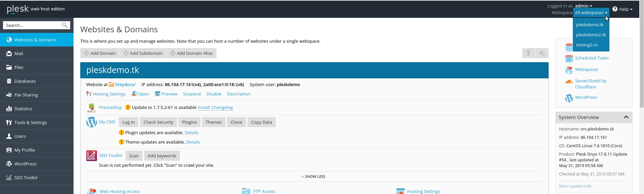644x194 pixels.
Task: Click the Add Domain button
Action: [100, 53]
